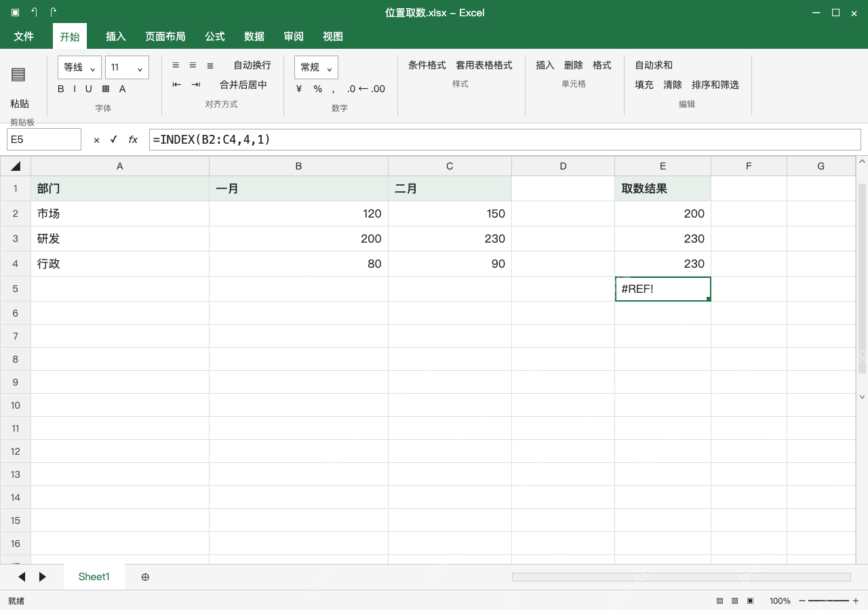Open 套用表格格式 table styles menu
This screenshot has width=868, height=610.
coord(484,65)
